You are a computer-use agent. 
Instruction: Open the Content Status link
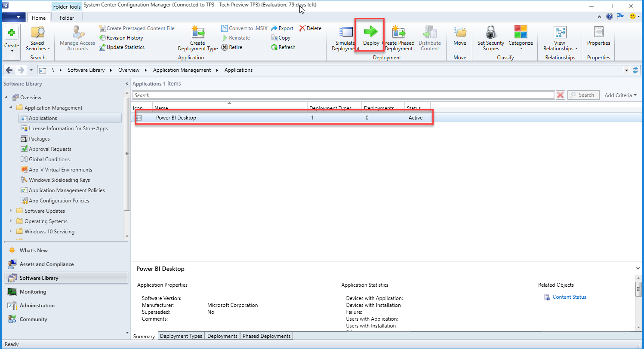tap(569, 297)
